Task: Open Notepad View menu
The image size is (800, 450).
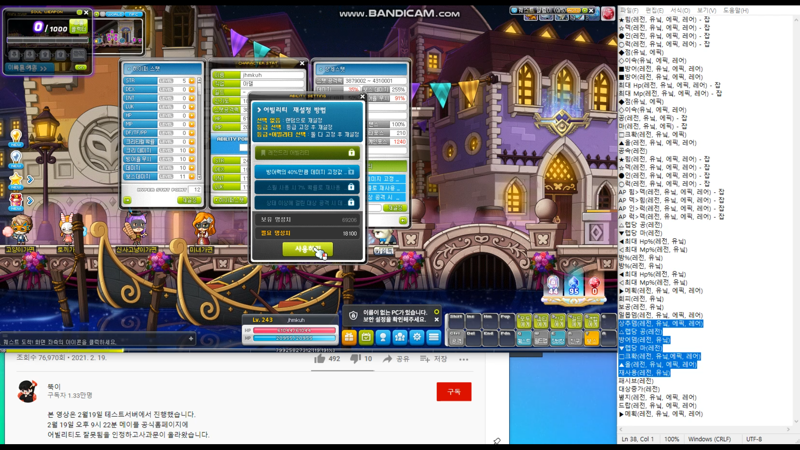Action: pyautogui.click(x=707, y=10)
